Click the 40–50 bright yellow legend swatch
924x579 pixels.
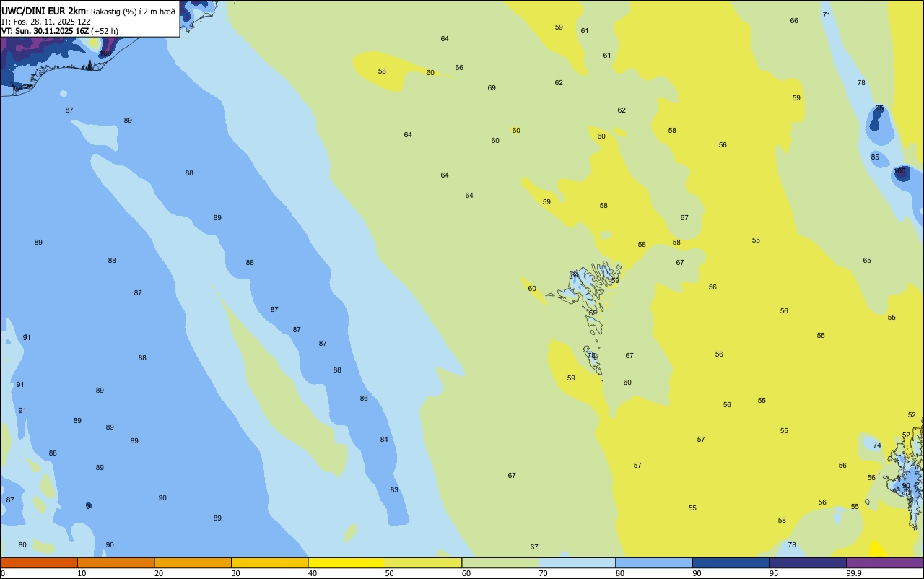click(346, 562)
